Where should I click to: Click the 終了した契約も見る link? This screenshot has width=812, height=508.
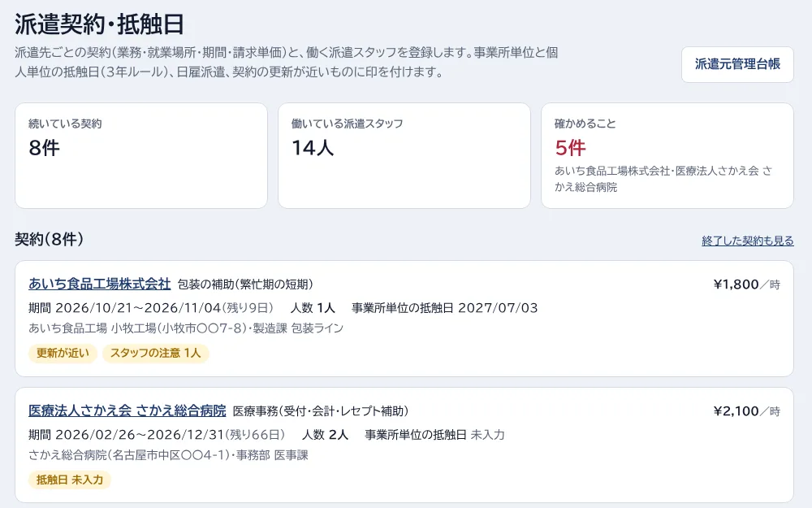pyautogui.click(x=747, y=241)
